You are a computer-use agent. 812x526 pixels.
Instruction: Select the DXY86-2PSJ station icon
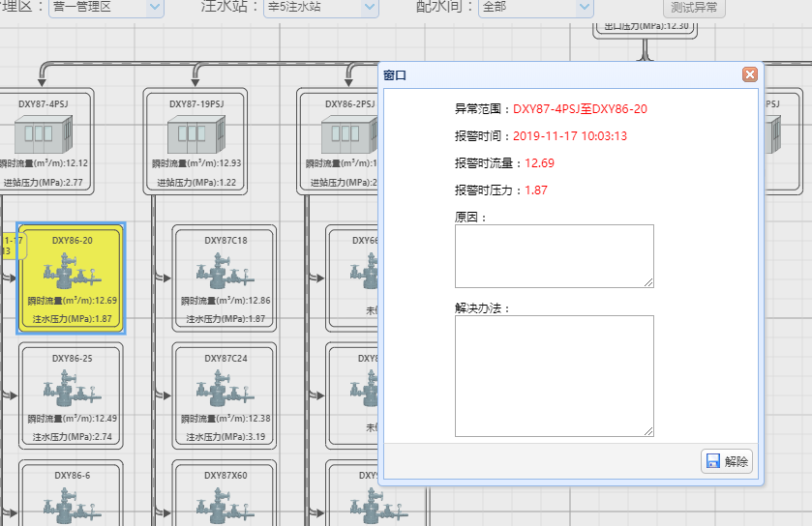tap(348, 132)
